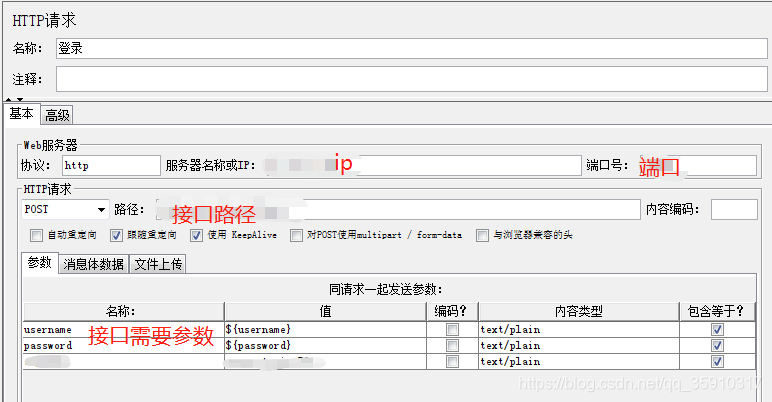Viewport: 772px width, 402px height.
Task: Uncheck 包含等于? in username row
Action: coord(717,330)
